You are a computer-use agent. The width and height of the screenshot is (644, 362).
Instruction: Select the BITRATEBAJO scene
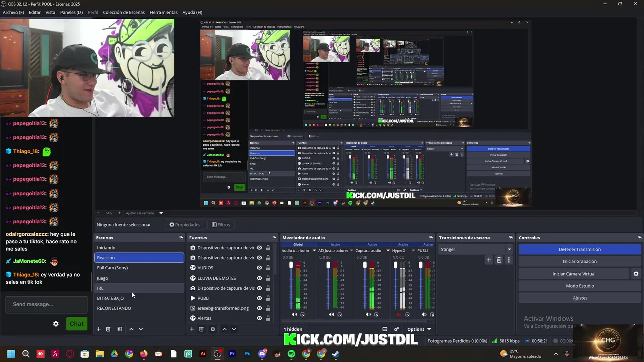pyautogui.click(x=139, y=298)
